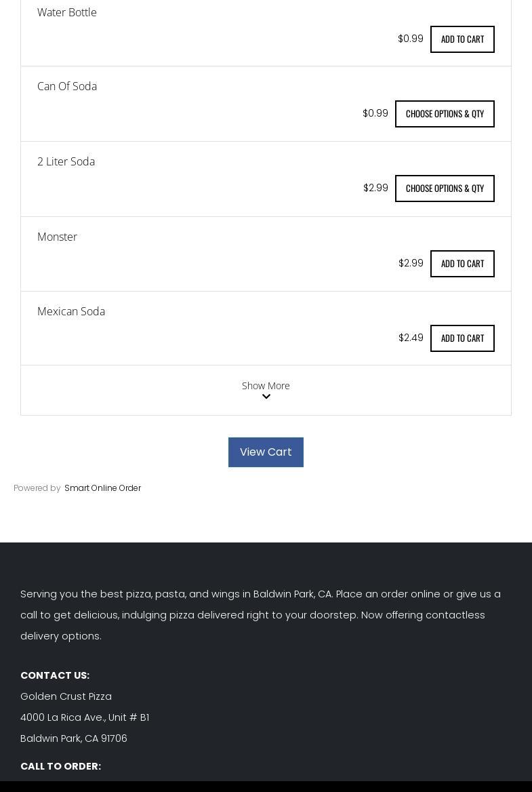The image size is (532, 792).
Task: Click the Monster $2.99 price
Action: [x=411, y=263]
